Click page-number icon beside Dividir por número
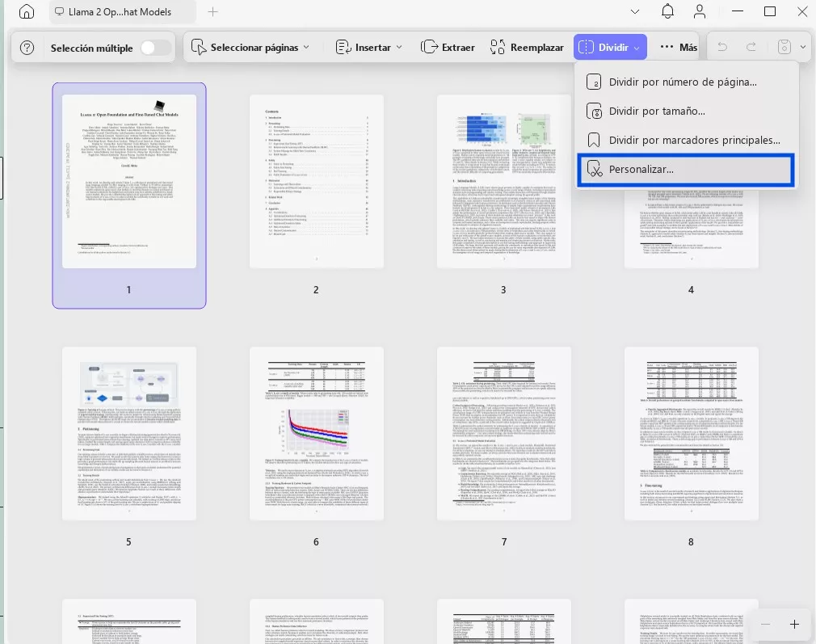The height and width of the screenshot is (644, 816). pos(594,82)
